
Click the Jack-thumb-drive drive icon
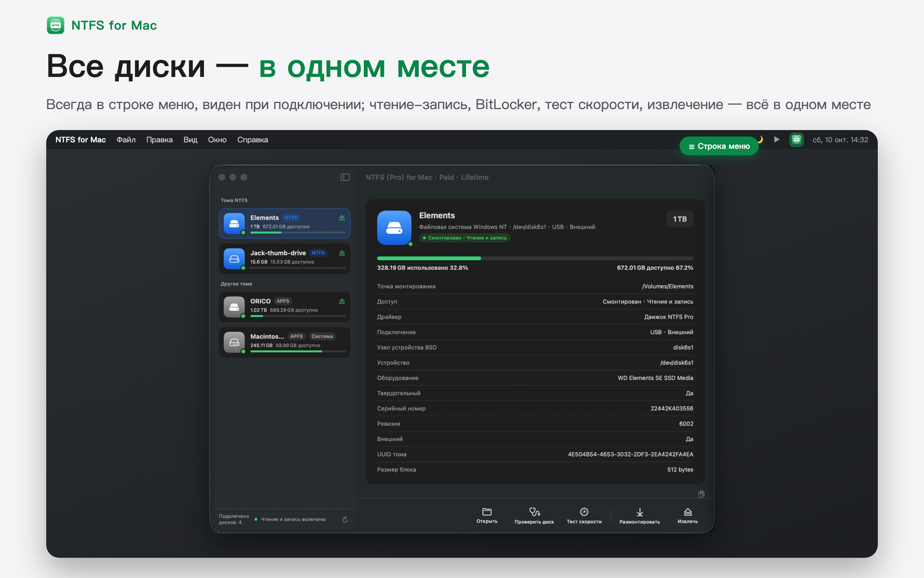[x=234, y=259]
